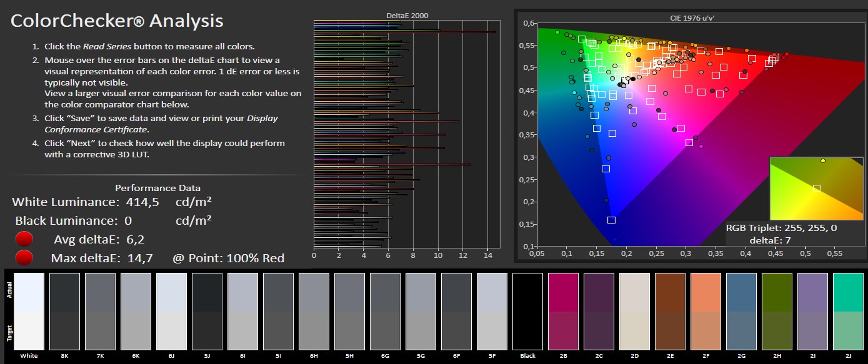Select the Black color swatch
Viewport: 868px width, 364px height.
(x=527, y=311)
